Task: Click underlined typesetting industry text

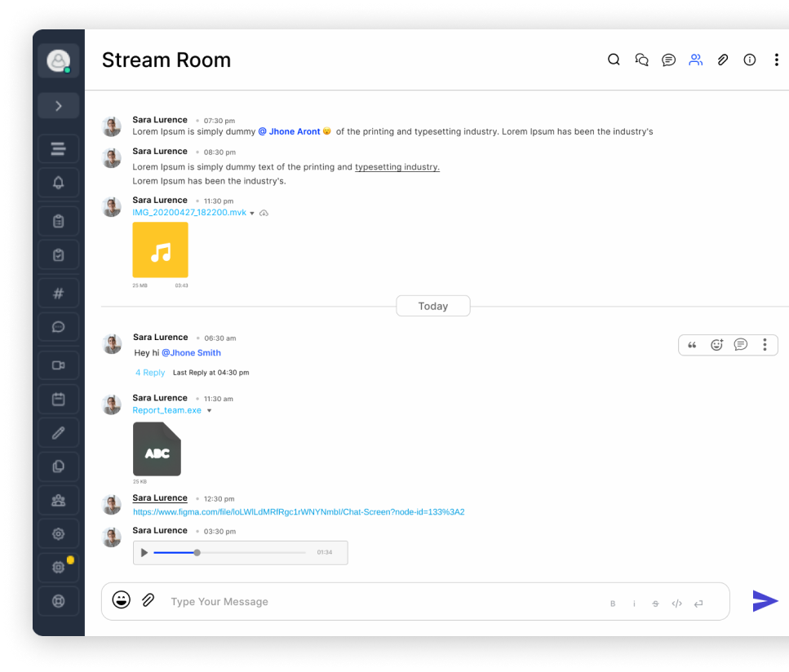Action: [x=397, y=167]
